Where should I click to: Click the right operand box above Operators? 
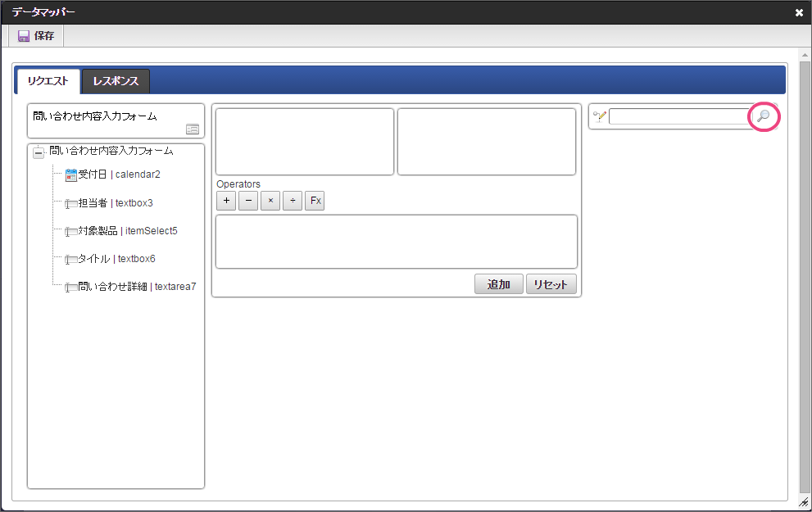click(x=487, y=142)
